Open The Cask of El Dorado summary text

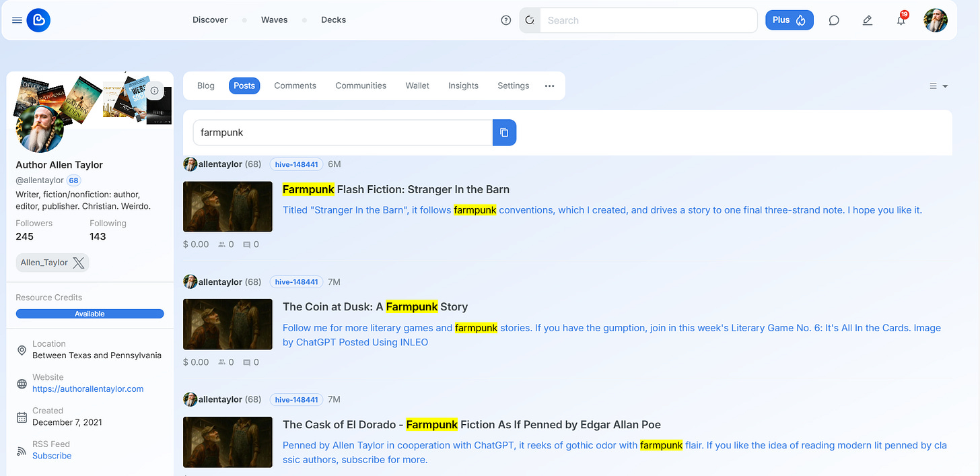pyautogui.click(x=615, y=452)
